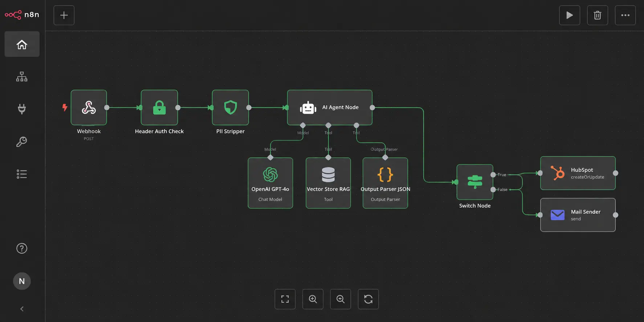644x322 pixels.
Task: Open credentials key icon in sidebar
Action: [22, 142]
